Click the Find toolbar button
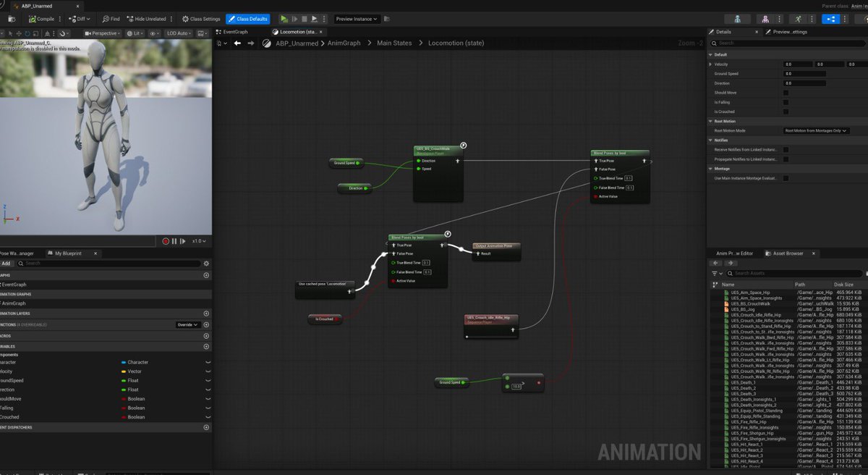 tap(111, 19)
